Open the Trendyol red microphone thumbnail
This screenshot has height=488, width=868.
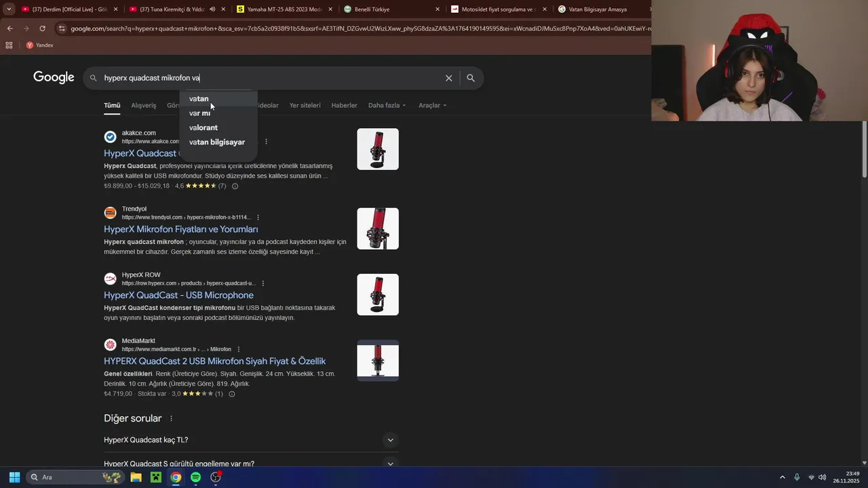pyautogui.click(x=378, y=228)
